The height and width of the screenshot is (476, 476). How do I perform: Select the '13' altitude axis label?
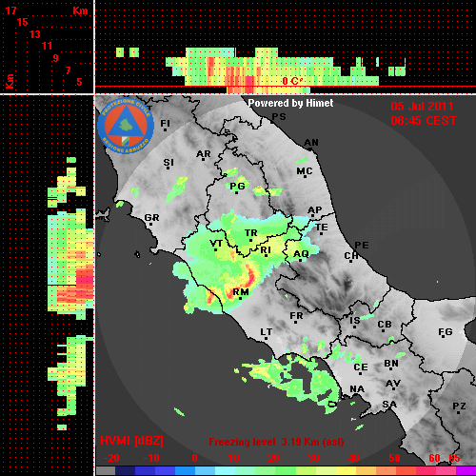(35, 34)
